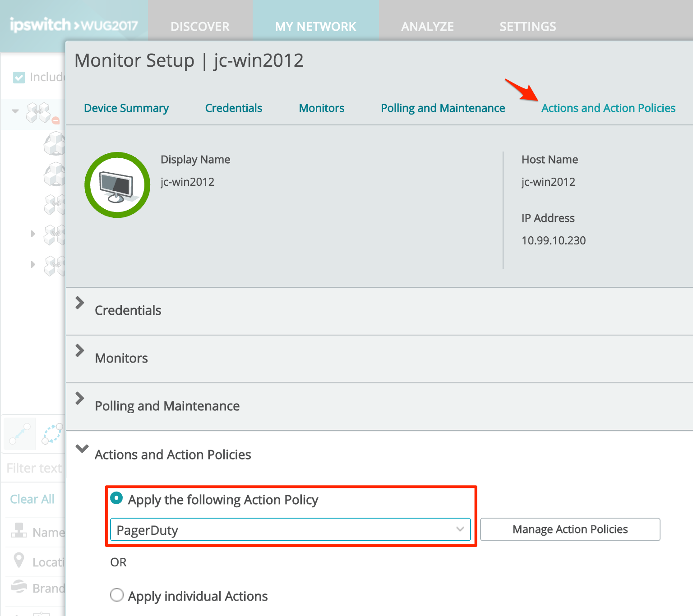Click the Name filter network icon
693x616 pixels.
[x=19, y=531]
